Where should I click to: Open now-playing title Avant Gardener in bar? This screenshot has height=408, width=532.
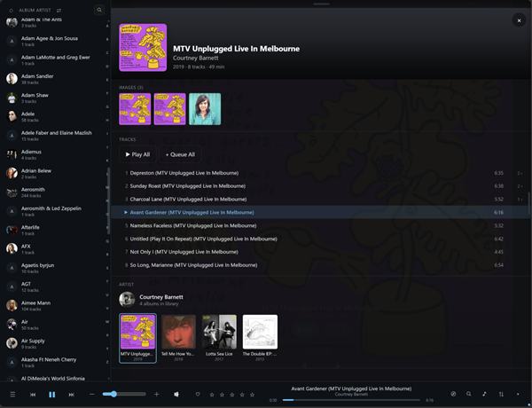pos(351,388)
